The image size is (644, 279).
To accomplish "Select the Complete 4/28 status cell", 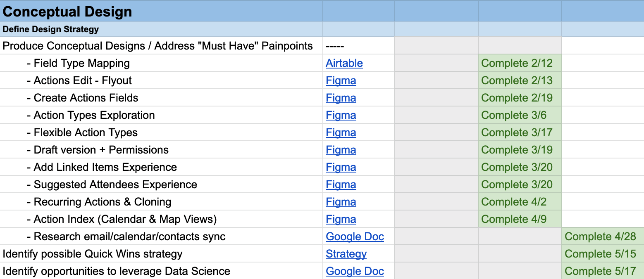I will (602, 236).
